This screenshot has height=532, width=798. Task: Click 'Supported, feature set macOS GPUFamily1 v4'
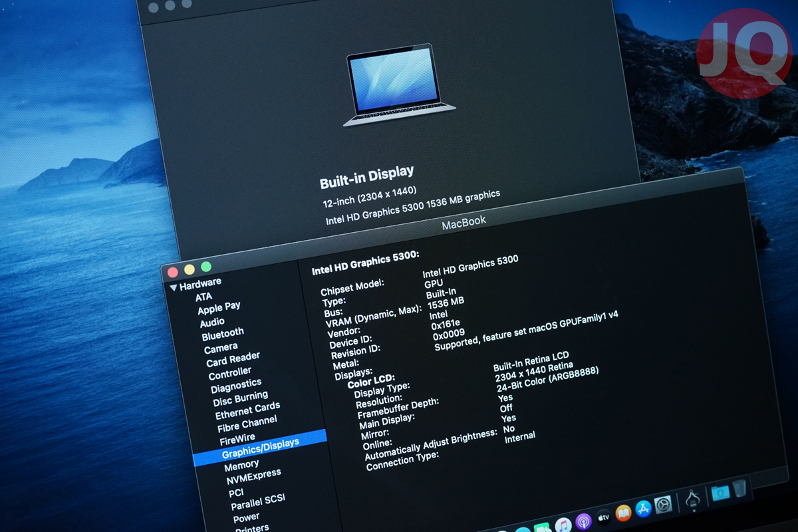[527, 329]
